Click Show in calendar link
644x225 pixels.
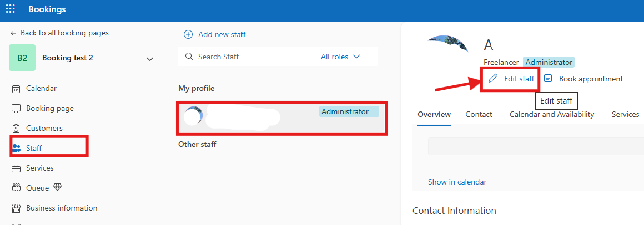[457, 182]
